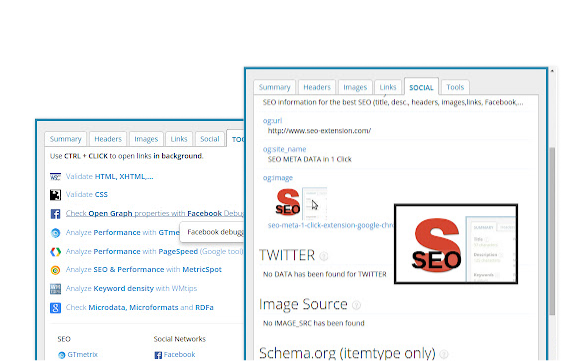Viewport: 579px width, 361px height.
Task: Switch to Links tab in the right window
Action: [388, 87]
